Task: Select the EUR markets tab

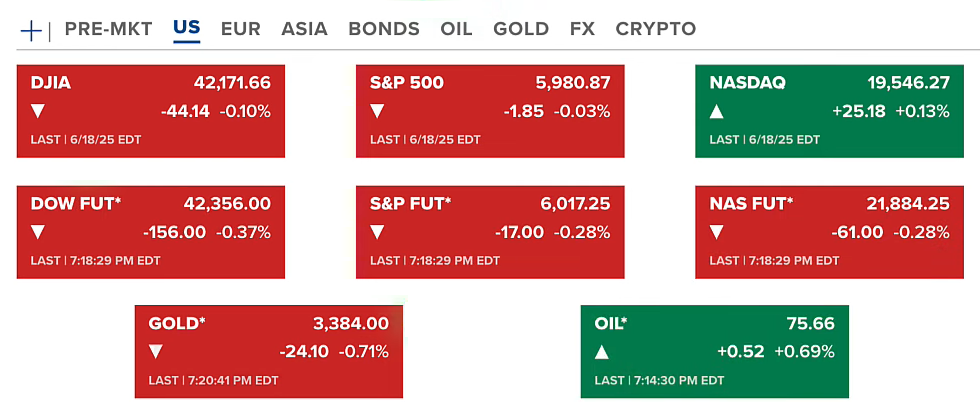Action: point(240,29)
